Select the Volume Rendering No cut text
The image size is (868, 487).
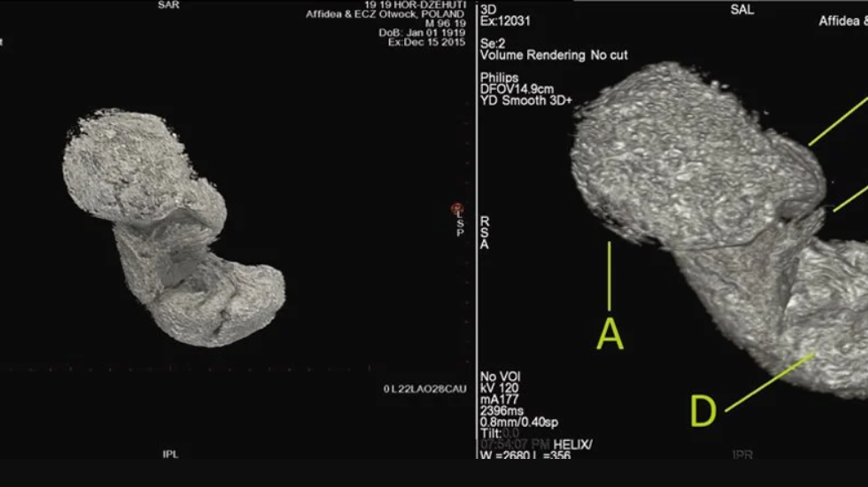click(553, 55)
